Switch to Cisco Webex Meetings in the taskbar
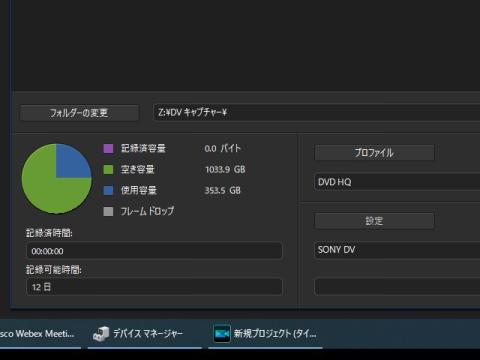The image size is (480, 360). coord(40,333)
